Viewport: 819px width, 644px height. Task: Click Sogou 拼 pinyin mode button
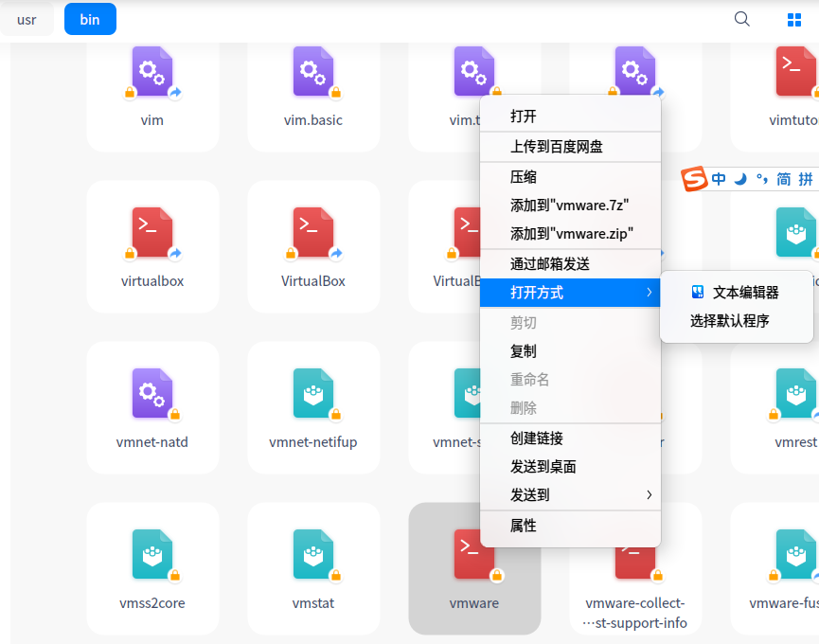click(806, 179)
